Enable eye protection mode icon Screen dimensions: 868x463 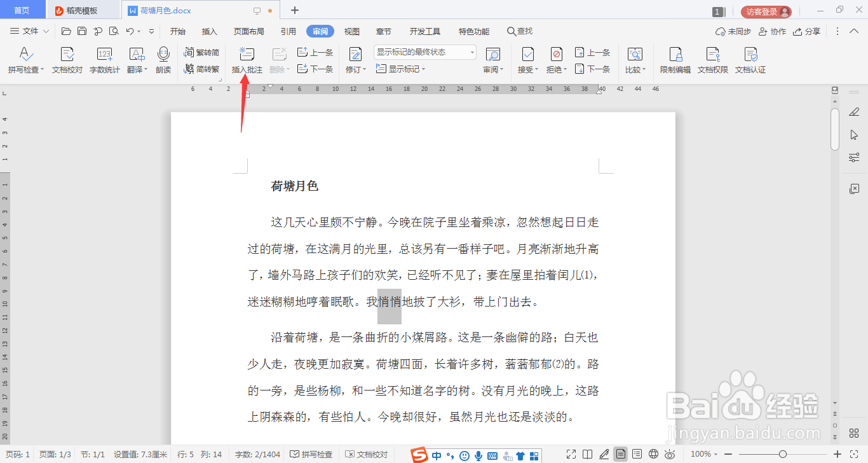click(x=670, y=454)
